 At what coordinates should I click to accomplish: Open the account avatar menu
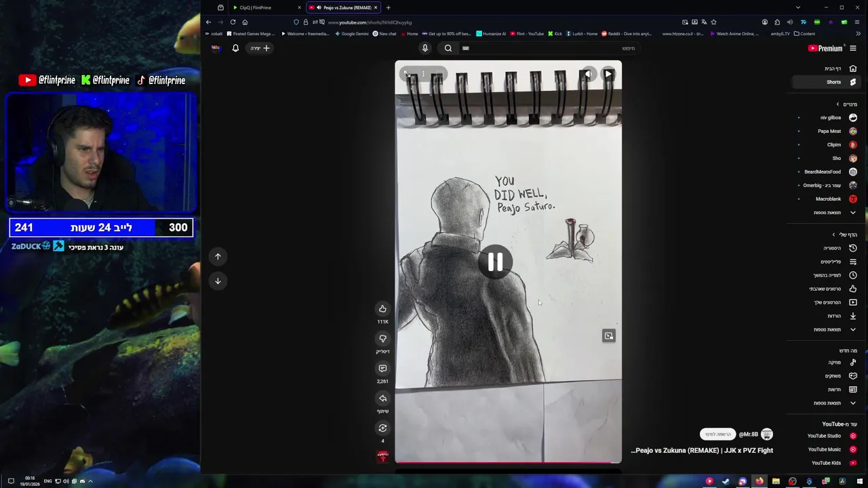(216, 48)
